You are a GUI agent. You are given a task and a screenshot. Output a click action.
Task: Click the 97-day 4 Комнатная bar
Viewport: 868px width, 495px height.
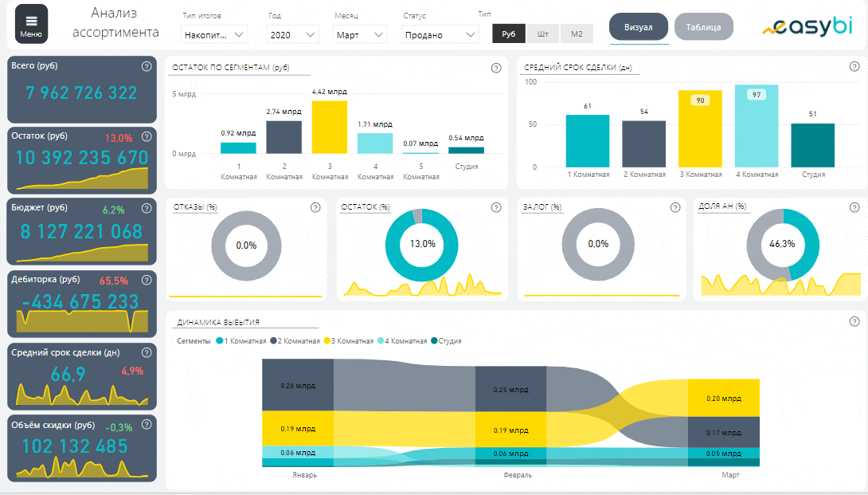(x=757, y=126)
